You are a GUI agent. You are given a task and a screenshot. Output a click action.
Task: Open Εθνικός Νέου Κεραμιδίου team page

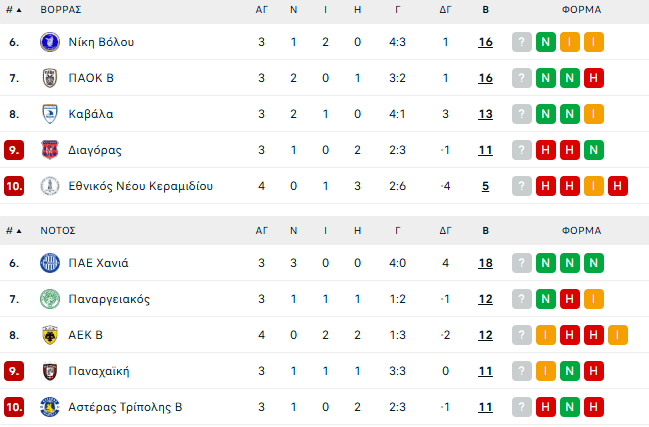click(140, 186)
